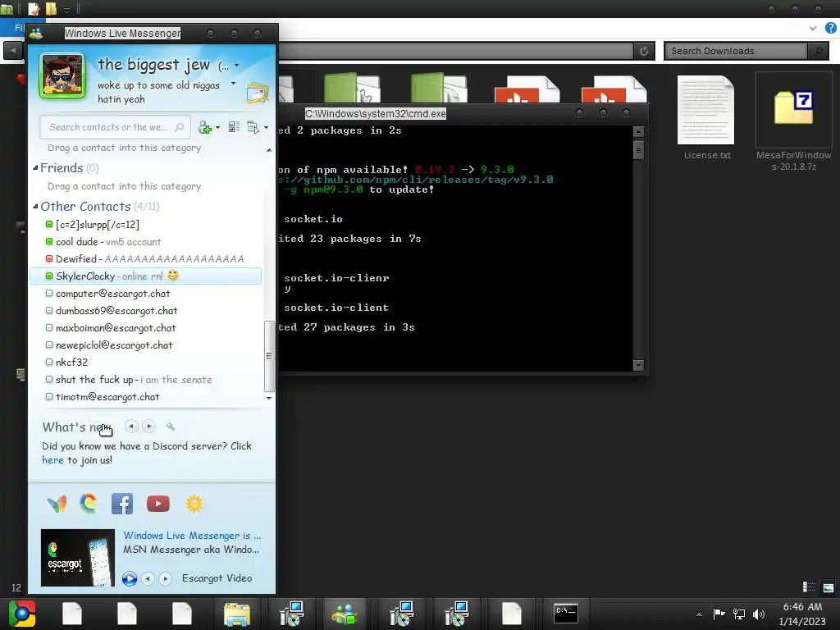Open the cmd taskbar icon
840x630 pixels.
(x=566, y=613)
